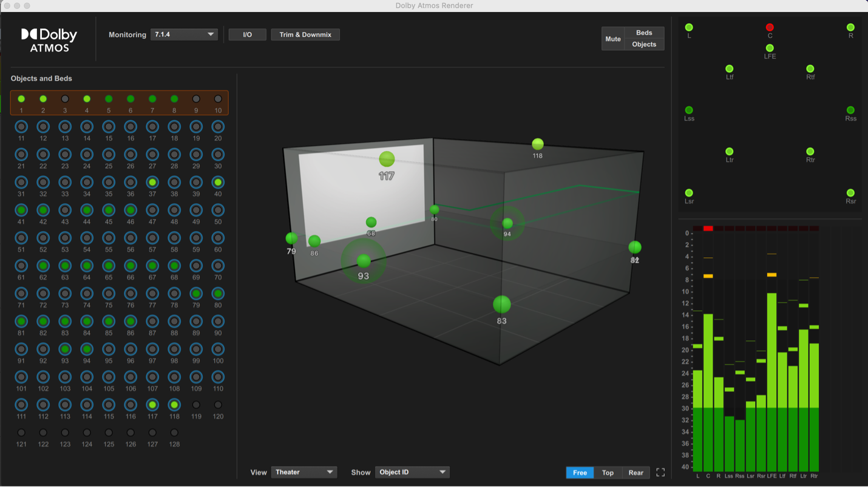
Task: Toggle bed channel 3 indicator
Action: (x=65, y=99)
